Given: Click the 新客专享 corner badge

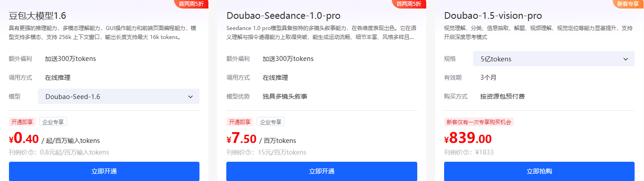Looking at the screenshot, I should pyautogui.click(x=628, y=4).
